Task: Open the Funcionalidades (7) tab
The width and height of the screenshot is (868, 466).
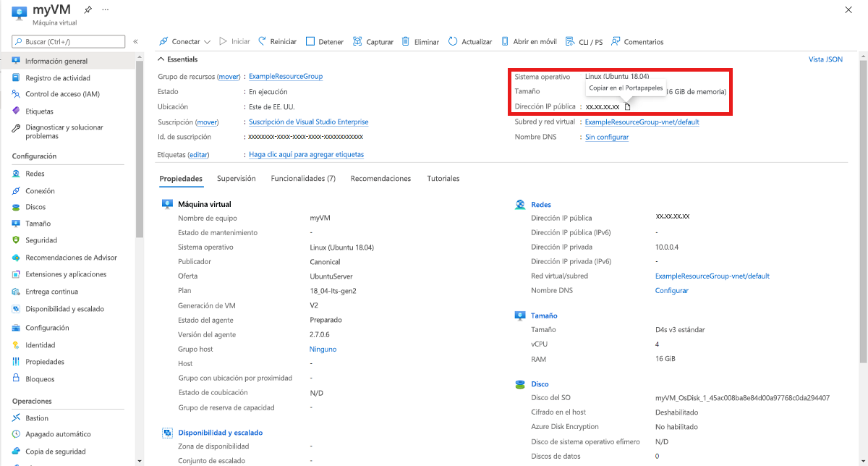Action: [303, 179]
